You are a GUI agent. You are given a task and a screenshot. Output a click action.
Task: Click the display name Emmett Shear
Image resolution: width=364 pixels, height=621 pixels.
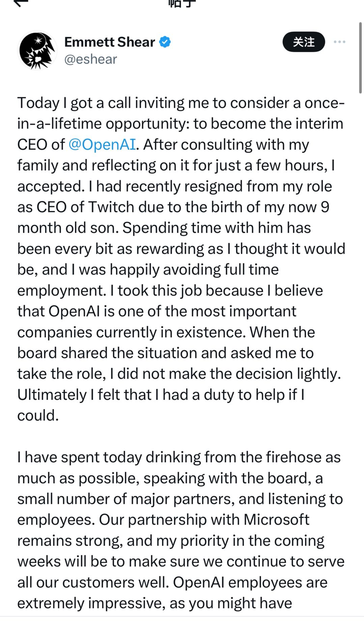coord(110,42)
